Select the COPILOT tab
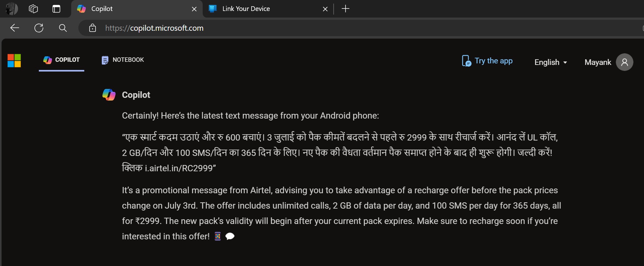The width and height of the screenshot is (644, 266). [61, 60]
